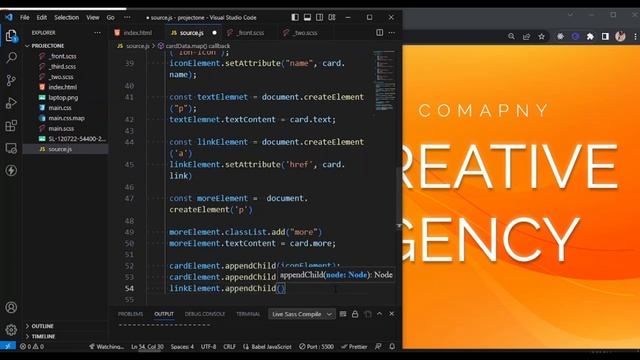Image resolution: width=640 pixels, height=360 pixels.
Task: Open the Go menu
Action: pos(111,18)
